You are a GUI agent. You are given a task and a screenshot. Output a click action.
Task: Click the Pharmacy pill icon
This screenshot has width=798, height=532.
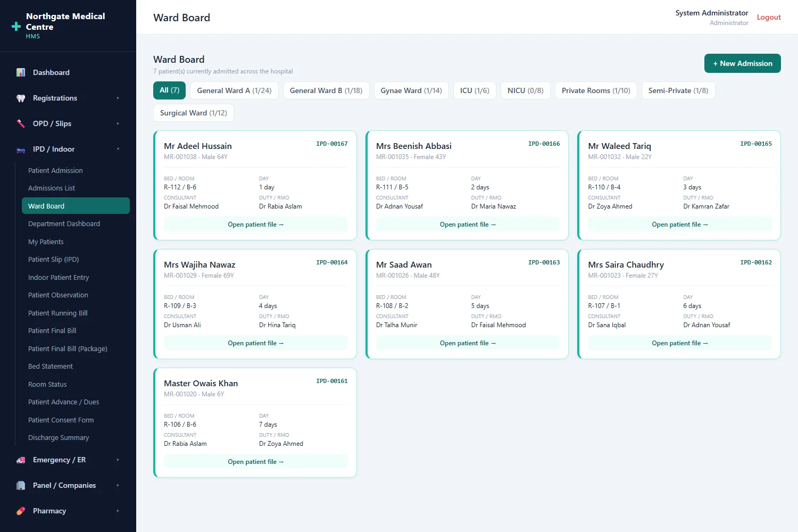pyautogui.click(x=21, y=511)
